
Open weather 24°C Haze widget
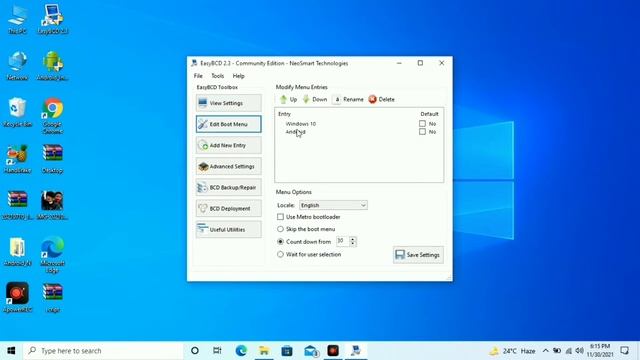pos(513,351)
